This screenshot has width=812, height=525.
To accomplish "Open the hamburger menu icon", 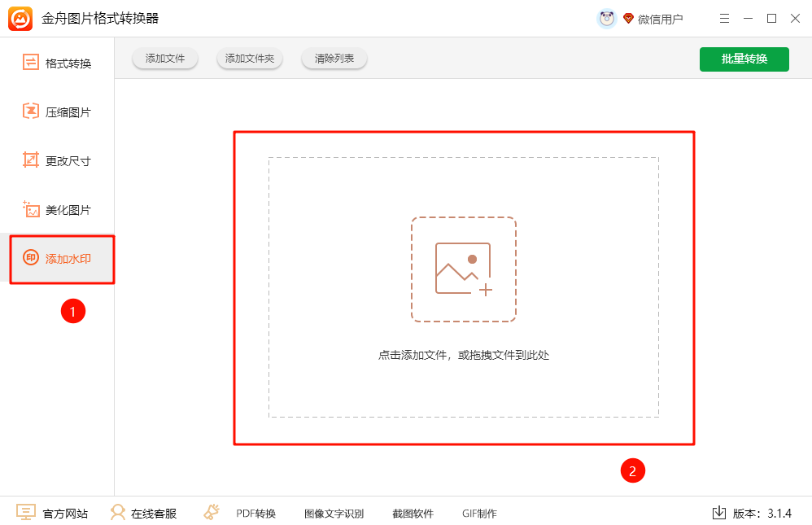I will click(x=724, y=19).
